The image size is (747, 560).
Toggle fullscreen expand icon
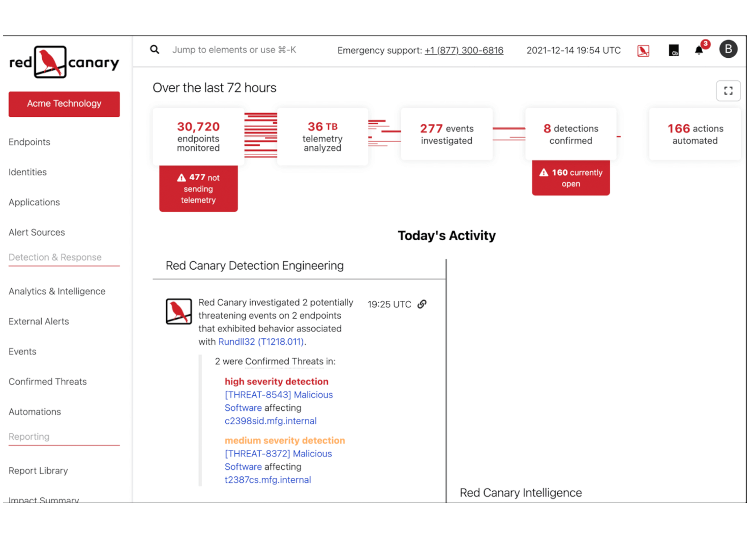728,91
